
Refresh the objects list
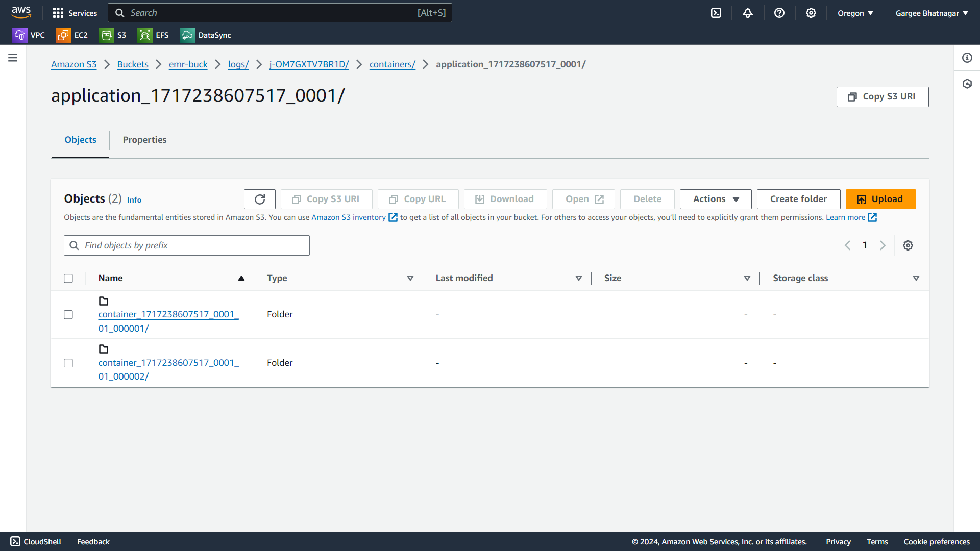click(x=260, y=199)
